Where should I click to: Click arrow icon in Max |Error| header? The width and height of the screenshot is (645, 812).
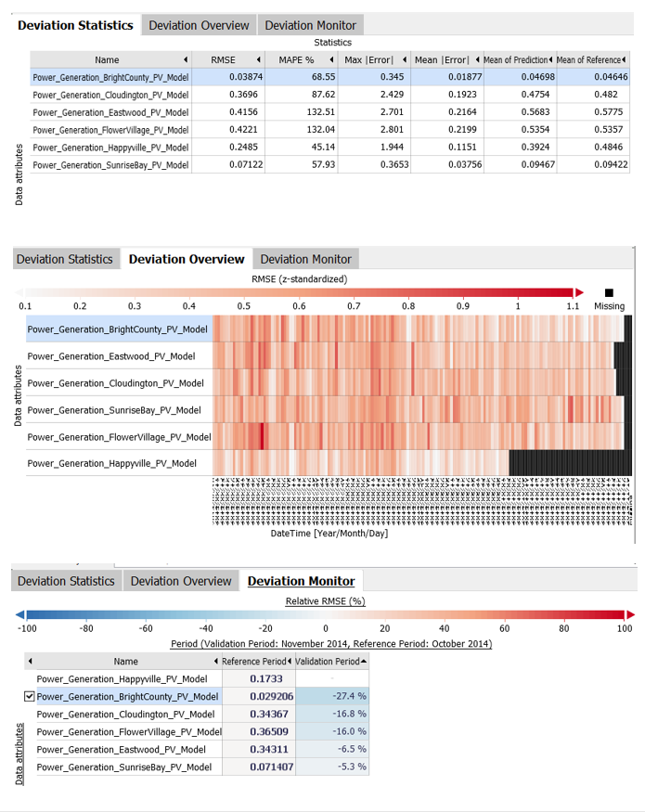click(405, 60)
